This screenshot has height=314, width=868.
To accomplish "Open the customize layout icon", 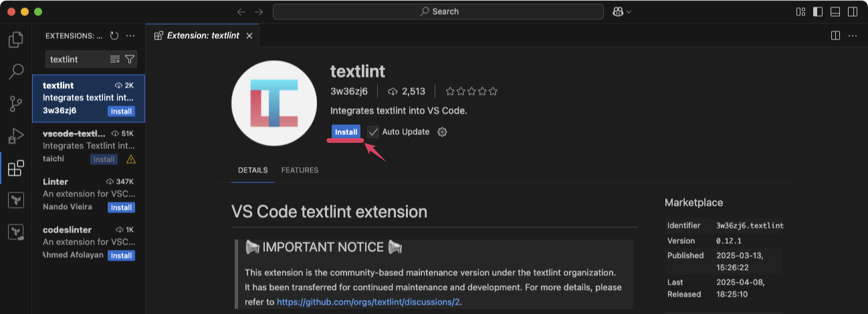I will pos(800,11).
